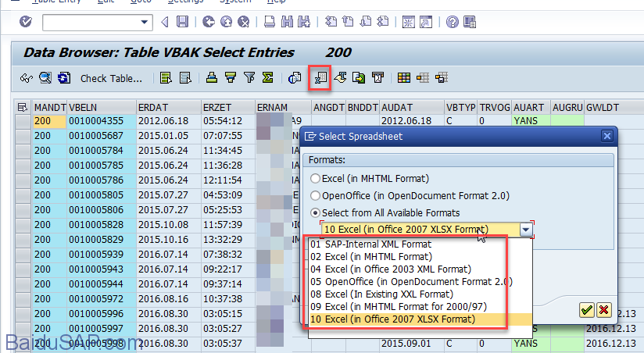Sort in ascending order icon

(212, 77)
